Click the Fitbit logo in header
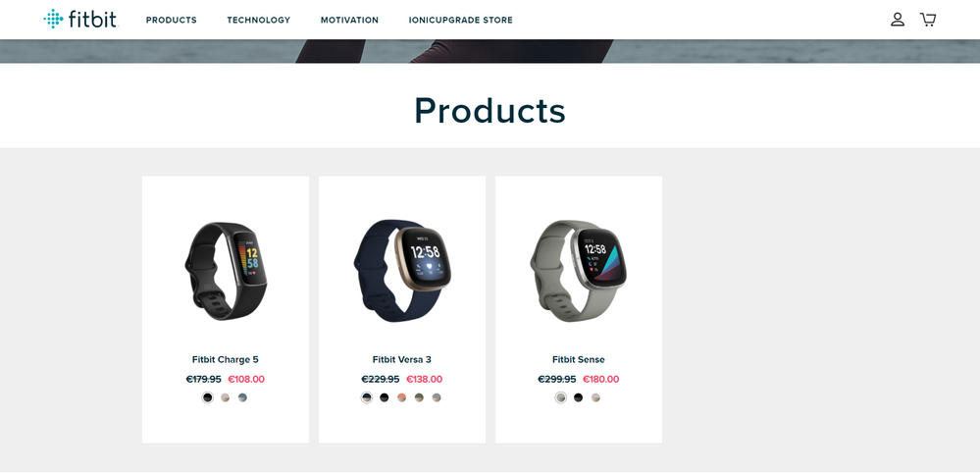This screenshot has height=474, width=980. (80, 20)
